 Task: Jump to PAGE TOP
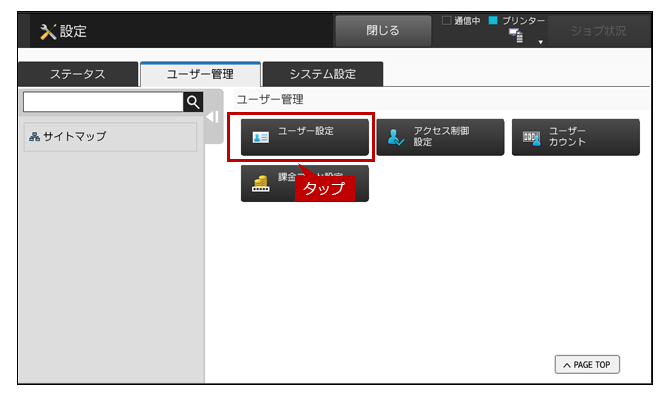coord(587,364)
